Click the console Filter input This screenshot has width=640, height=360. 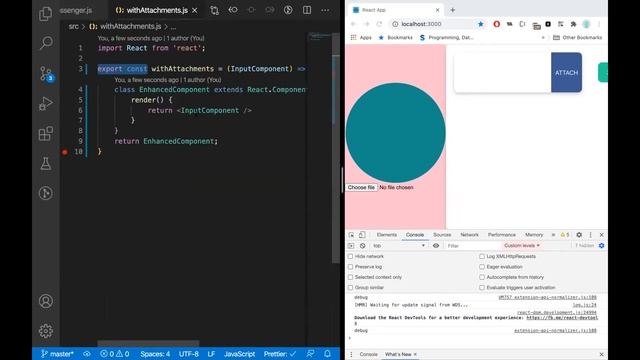(x=472, y=246)
